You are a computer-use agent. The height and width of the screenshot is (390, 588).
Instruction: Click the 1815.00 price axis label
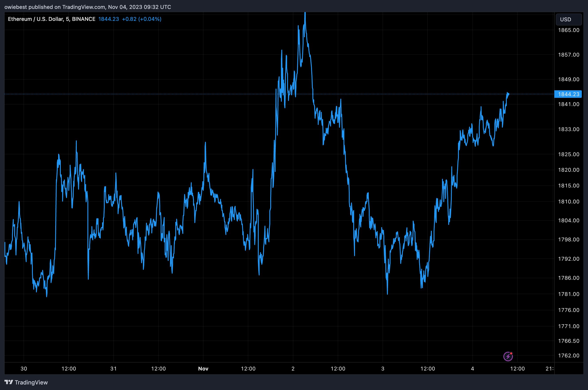pyautogui.click(x=569, y=186)
